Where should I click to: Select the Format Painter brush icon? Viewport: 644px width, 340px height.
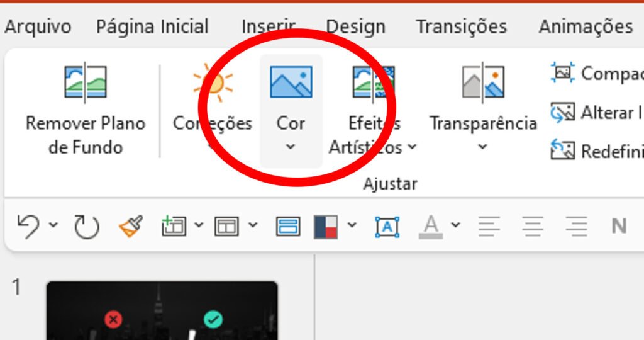coord(131,226)
